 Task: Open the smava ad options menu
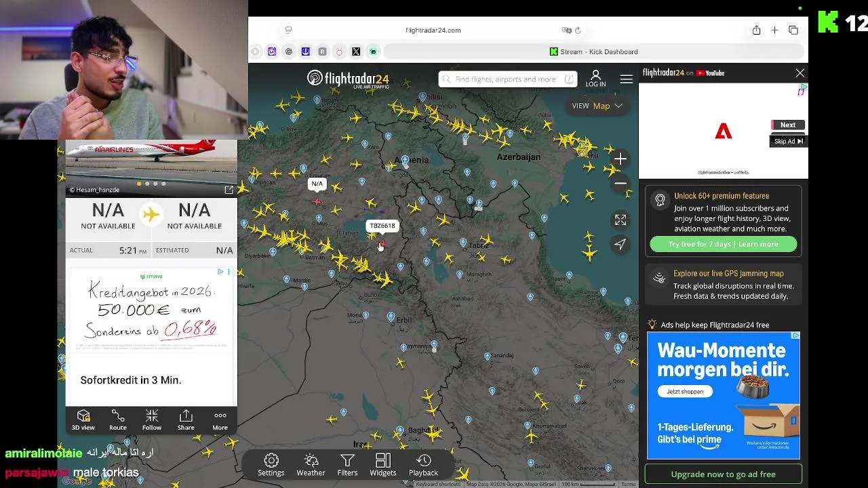(229, 272)
